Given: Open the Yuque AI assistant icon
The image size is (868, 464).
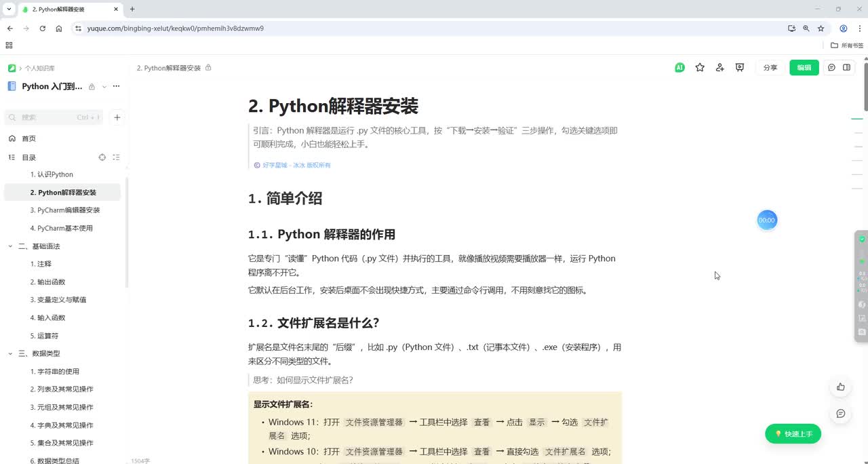Looking at the screenshot, I should [679, 68].
